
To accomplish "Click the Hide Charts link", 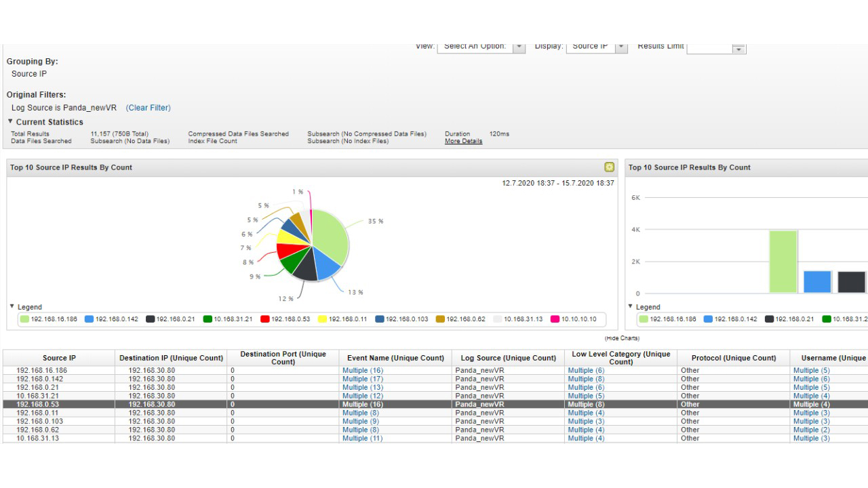I will (x=622, y=338).
